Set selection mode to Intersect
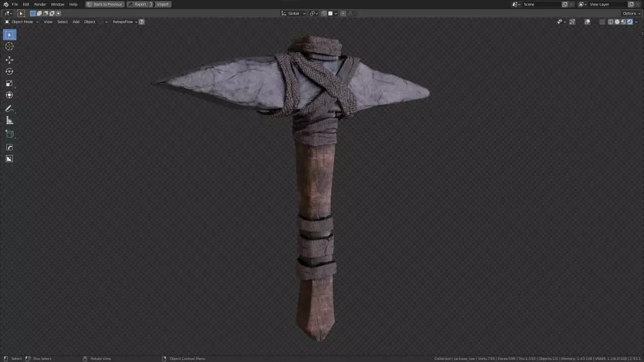This screenshot has height=362, width=644. 58,14
